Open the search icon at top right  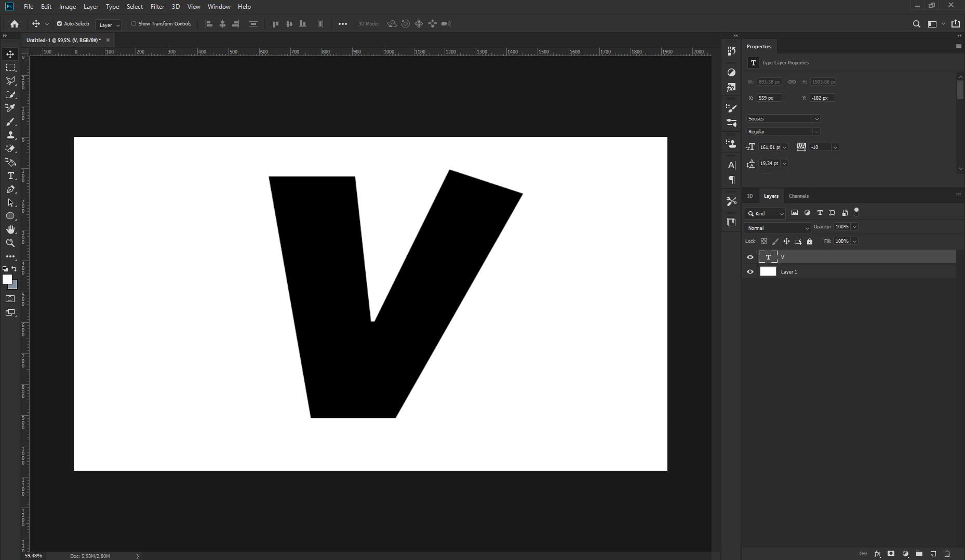pos(917,24)
